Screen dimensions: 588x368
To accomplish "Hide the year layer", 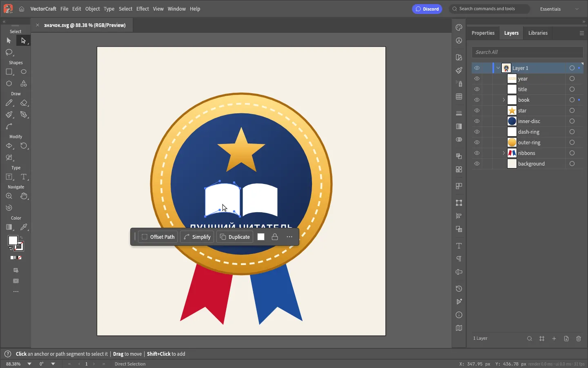I will pyautogui.click(x=477, y=79).
